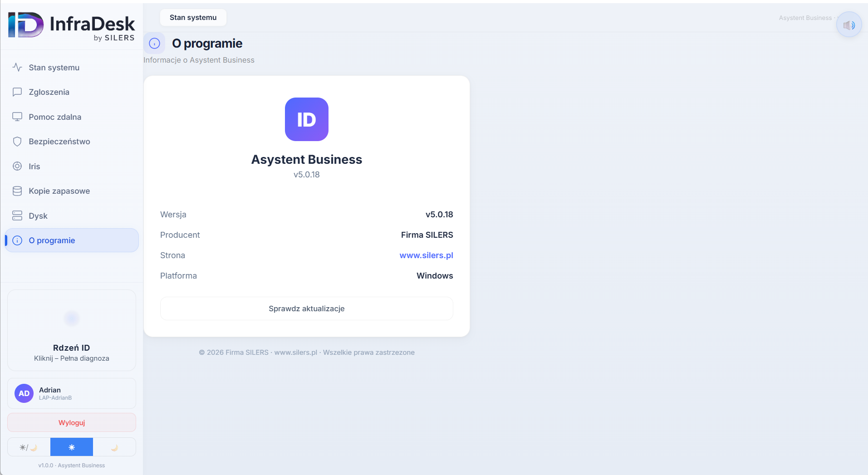
Task: Click the copyright footer text
Action: tap(307, 353)
